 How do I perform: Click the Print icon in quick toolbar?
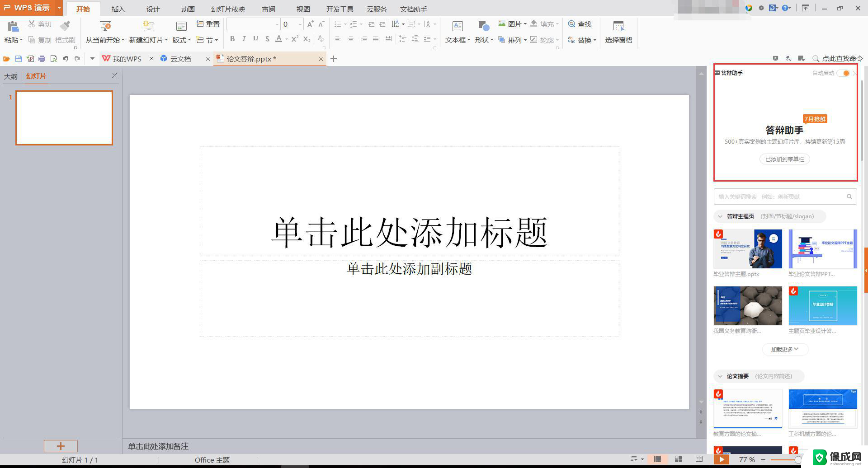(42, 59)
